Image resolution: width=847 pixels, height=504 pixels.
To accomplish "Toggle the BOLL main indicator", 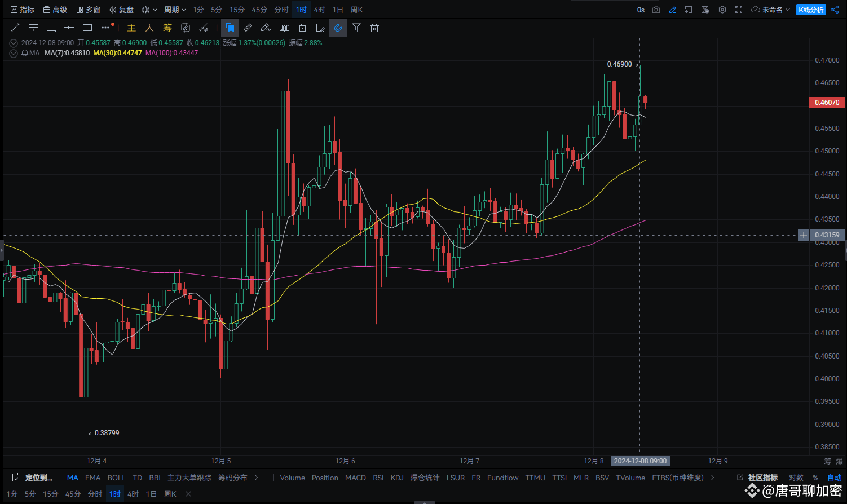I will pyautogui.click(x=117, y=478).
